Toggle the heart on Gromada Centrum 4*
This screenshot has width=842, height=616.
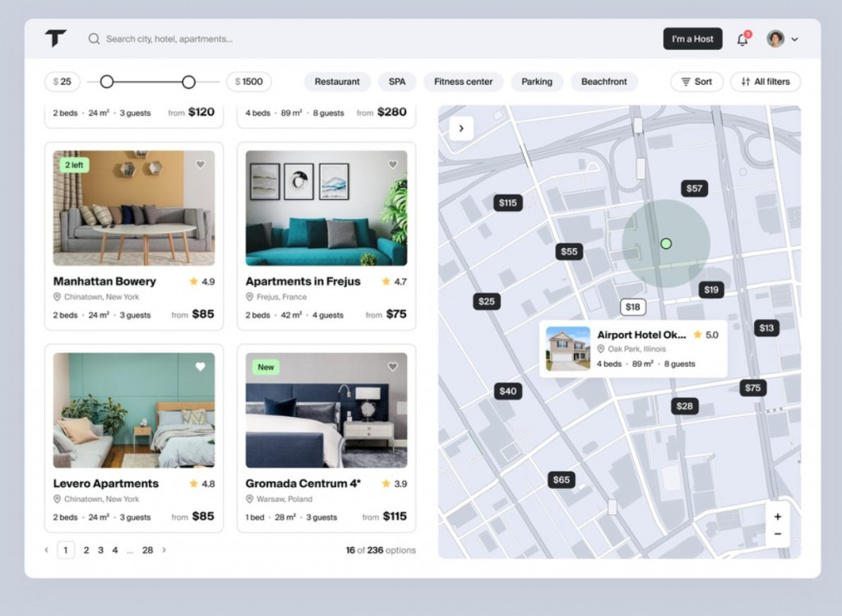click(x=392, y=366)
